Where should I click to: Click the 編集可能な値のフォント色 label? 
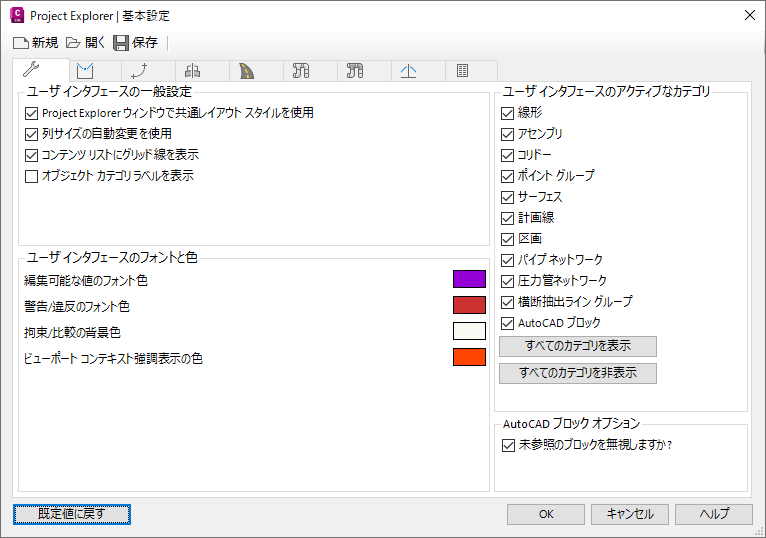85,281
